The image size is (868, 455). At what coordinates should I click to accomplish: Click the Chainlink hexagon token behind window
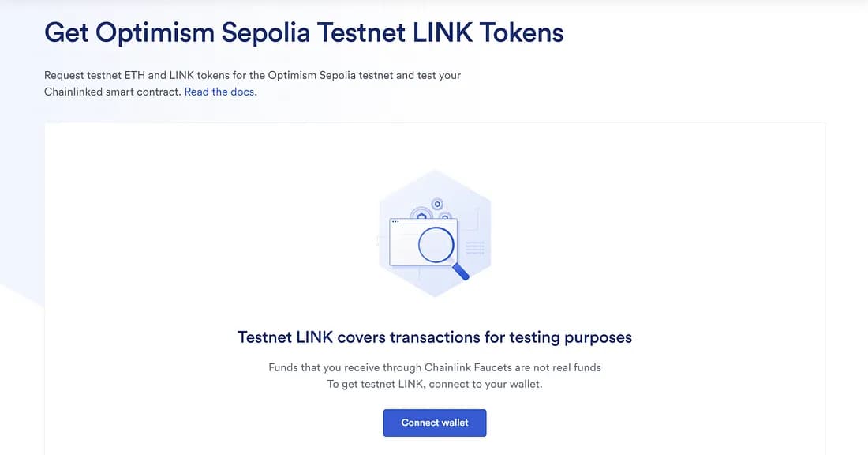[x=422, y=216]
